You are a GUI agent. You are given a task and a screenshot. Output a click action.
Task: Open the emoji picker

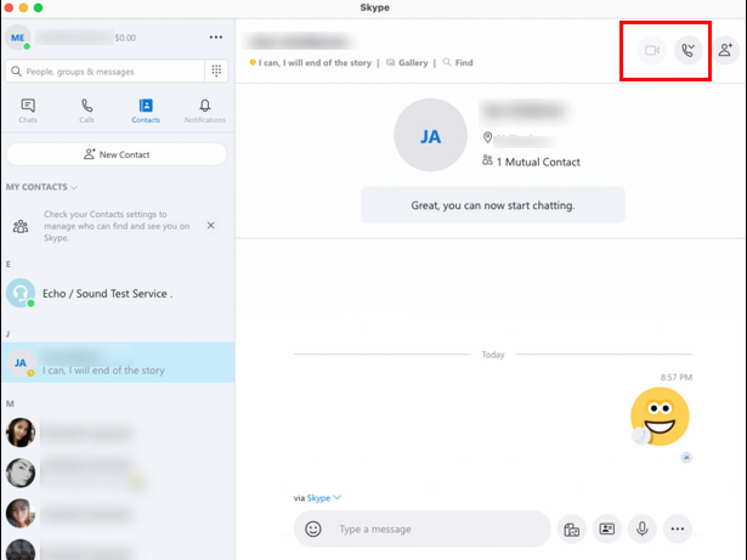pyautogui.click(x=313, y=528)
